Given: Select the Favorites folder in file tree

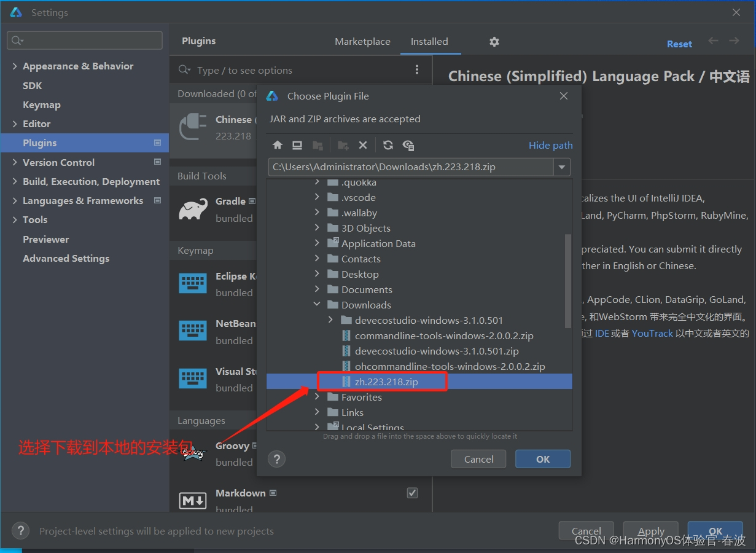Looking at the screenshot, I should [361, 397].
